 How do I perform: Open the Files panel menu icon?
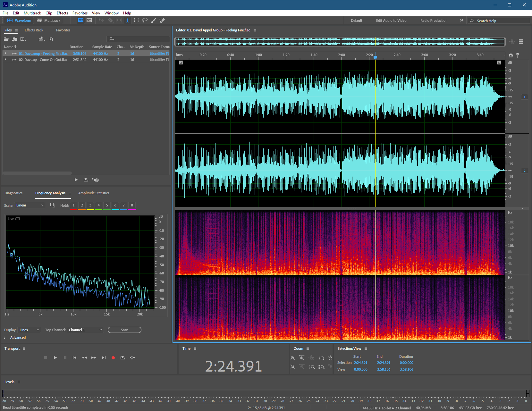coord(16,30)
